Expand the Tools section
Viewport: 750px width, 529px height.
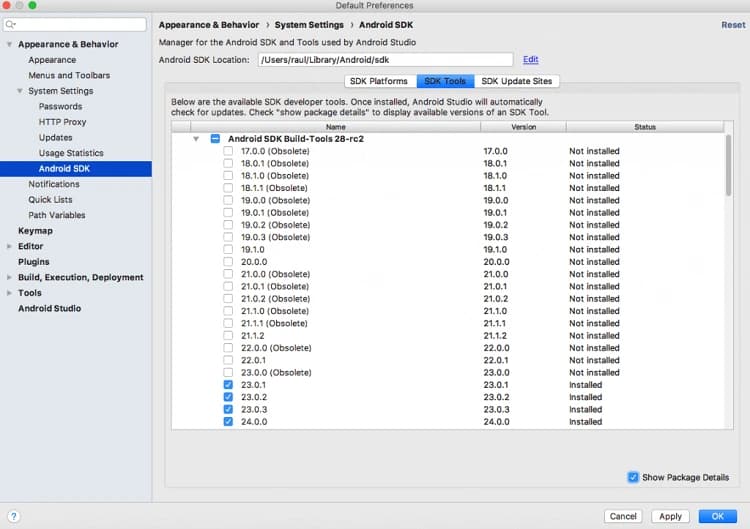point(9,293)
